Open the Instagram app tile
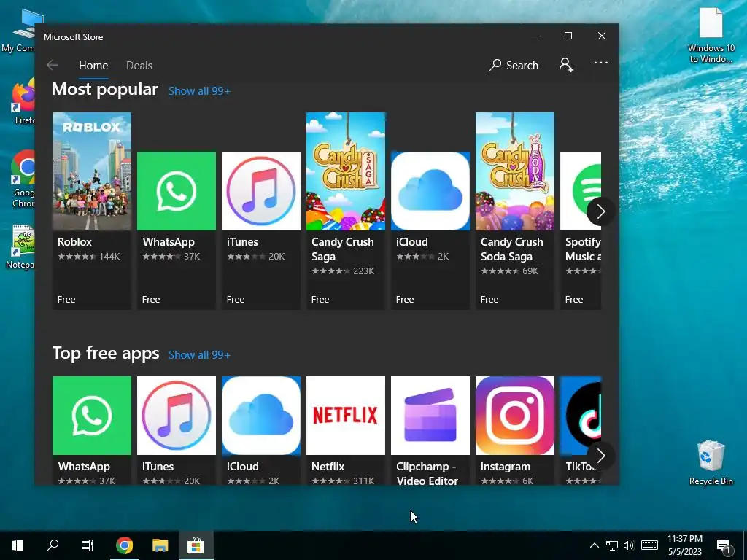The image size is (747, 560). [515, 430]
